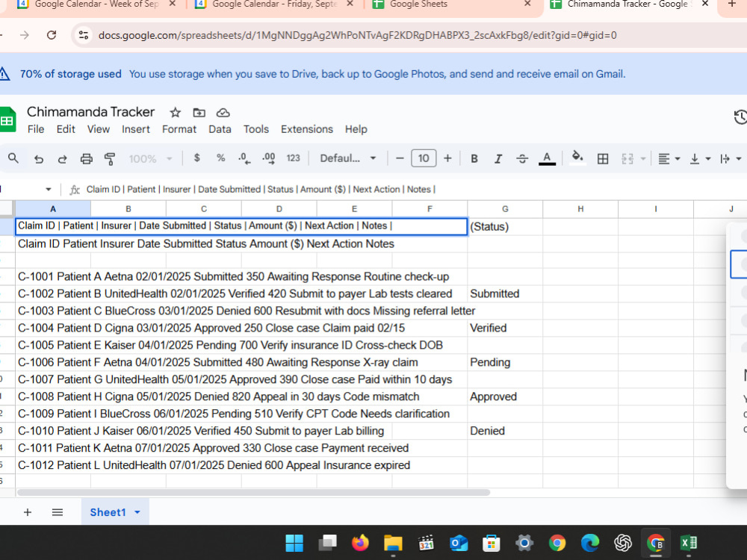
Task: Toggle italic formatting
Action: pos(498,158)
